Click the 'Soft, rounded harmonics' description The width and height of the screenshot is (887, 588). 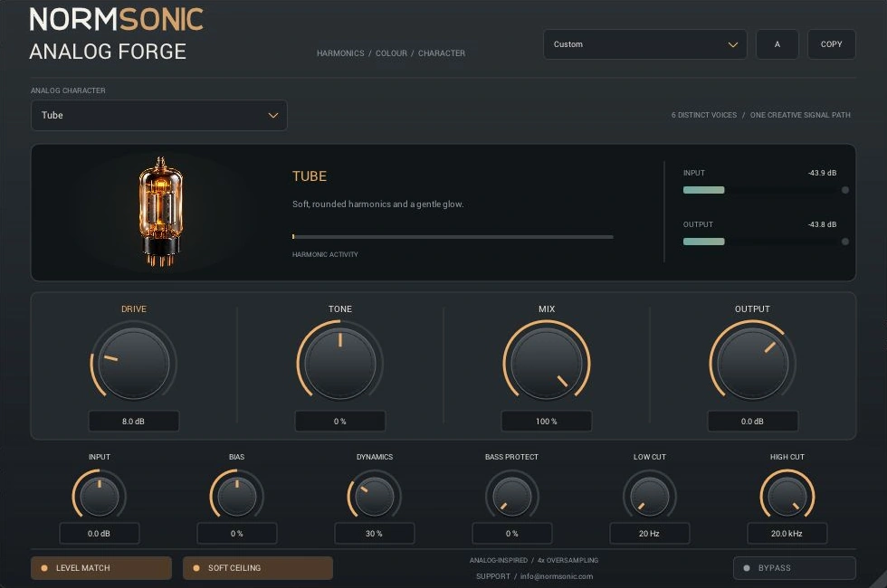click(x=378, y=204)
